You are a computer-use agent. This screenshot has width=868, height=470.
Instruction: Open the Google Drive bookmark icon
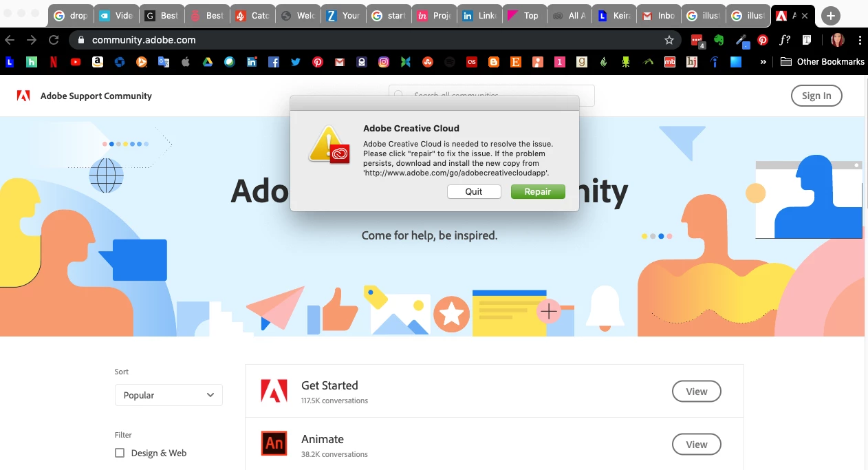click(x=208, y=62)
